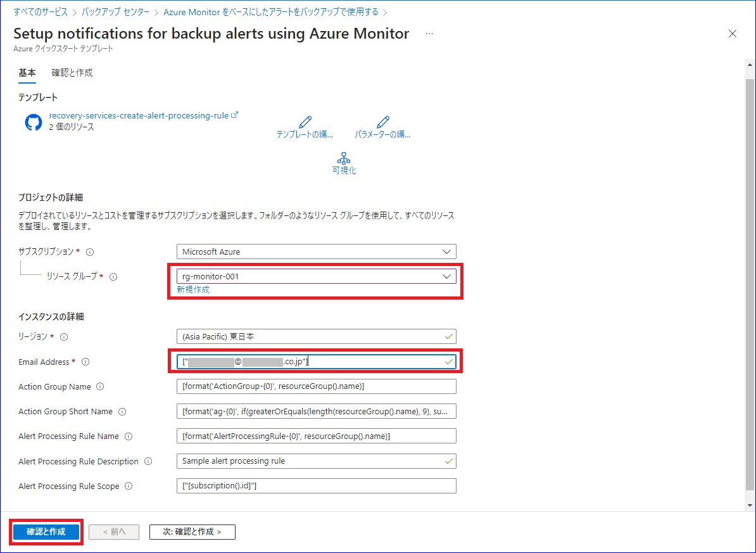Click info icon beside Alert Processing Rule Description

[x=148, y=461]
